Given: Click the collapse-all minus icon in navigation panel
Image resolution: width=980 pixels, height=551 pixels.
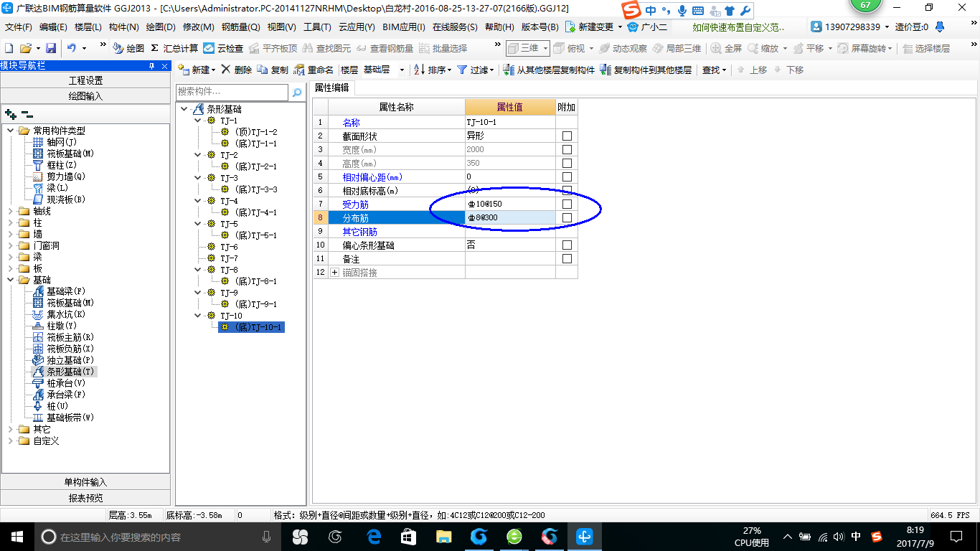Looking at the screenshot, I should (27, 114).
